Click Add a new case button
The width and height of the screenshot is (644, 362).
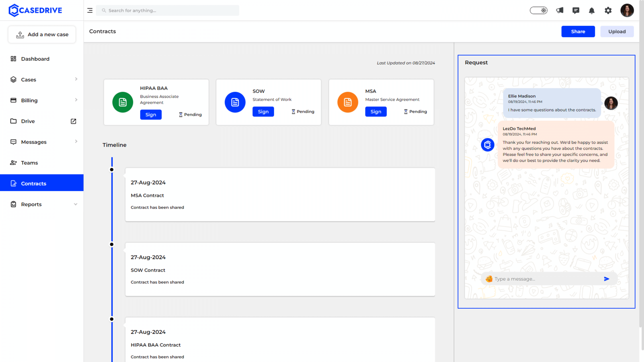pos(42,34)
